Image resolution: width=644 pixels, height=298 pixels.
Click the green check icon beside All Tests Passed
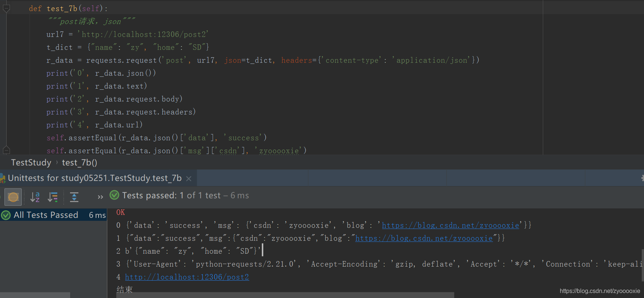[6, 215]
